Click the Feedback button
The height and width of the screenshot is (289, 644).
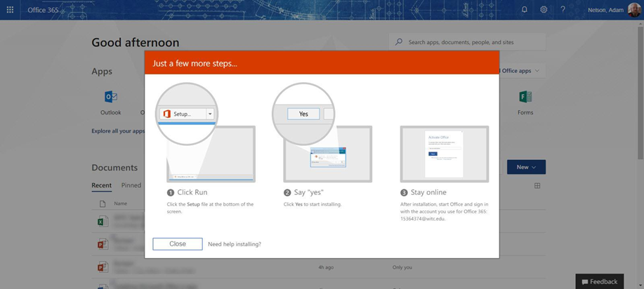click(600, 281)
